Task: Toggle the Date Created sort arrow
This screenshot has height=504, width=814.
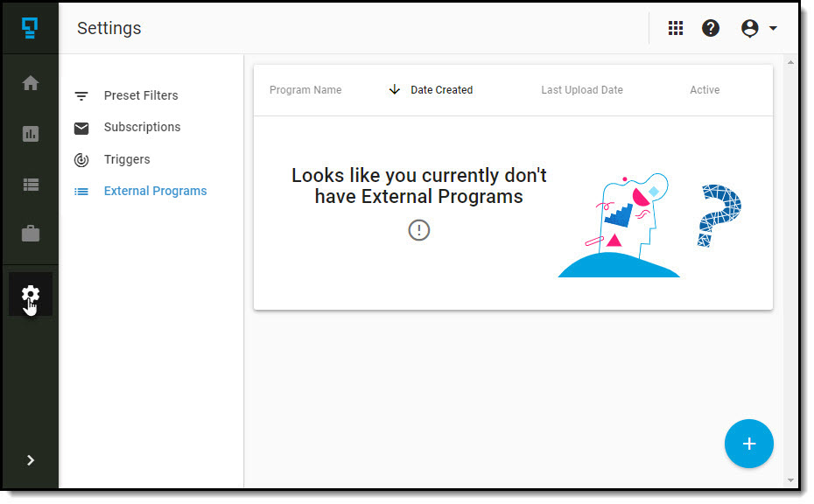Action: [x=395, y=90]
